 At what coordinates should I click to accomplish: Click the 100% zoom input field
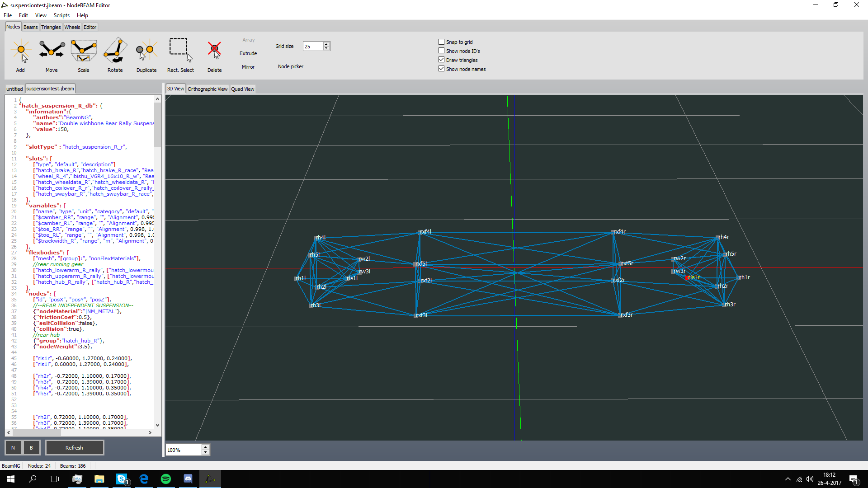(x=184, y=450)
